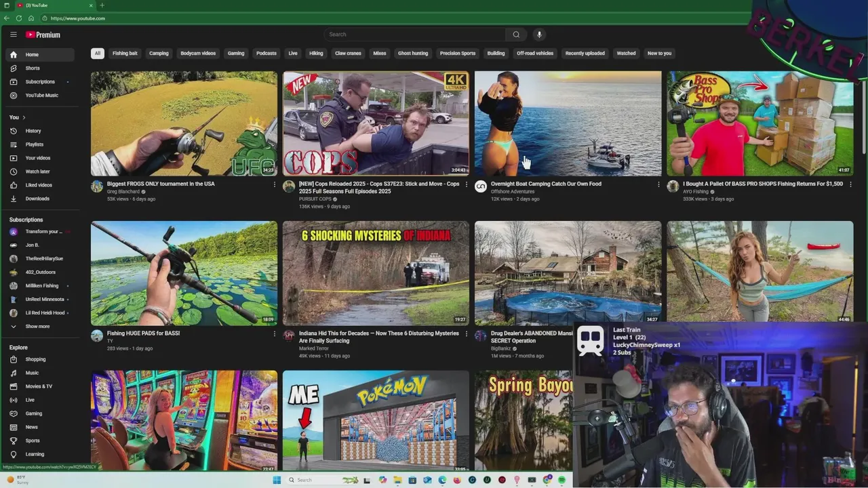
Task: Reload the page with refresh icon
Action: pyautogui.click(x=18, y=18)
